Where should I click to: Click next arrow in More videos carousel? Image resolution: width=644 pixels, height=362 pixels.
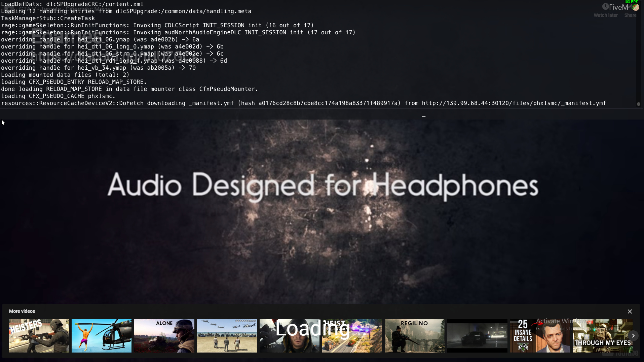[x=633, y=335]
